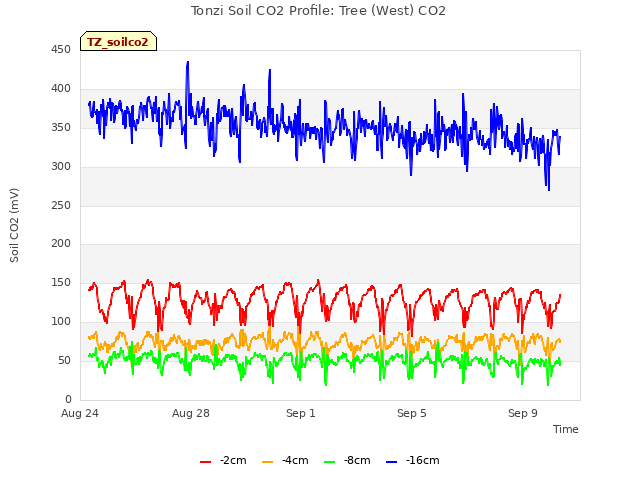Viewport: 640px width, 480px height.
Task: Click the 300 y-axis tick label
Action: click(61, 166)
